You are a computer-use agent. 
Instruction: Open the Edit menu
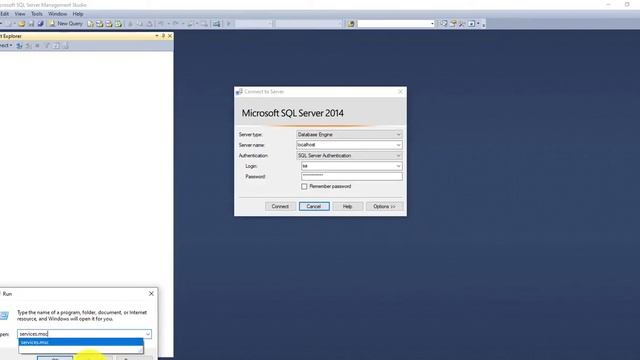click(x=4, y=14)
